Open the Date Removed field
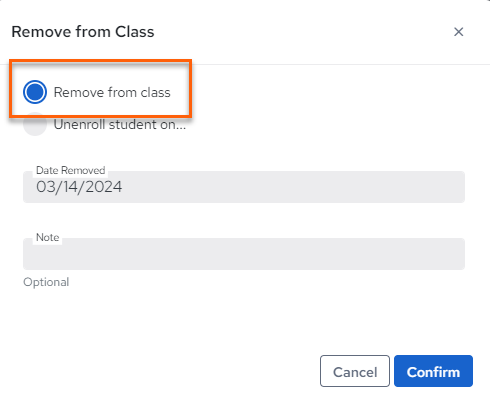The height and width of the screenshot is (401, 490). (244, 187)
